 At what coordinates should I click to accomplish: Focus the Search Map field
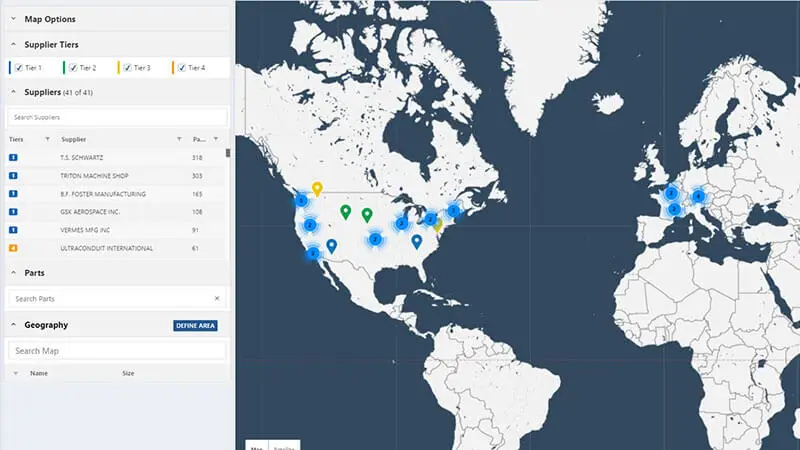point(117,351)
